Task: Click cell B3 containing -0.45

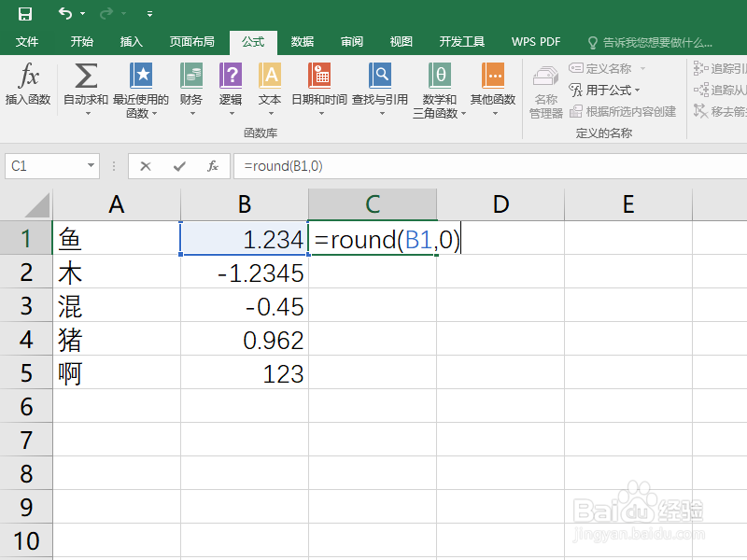Action: [x=245, y=305]
